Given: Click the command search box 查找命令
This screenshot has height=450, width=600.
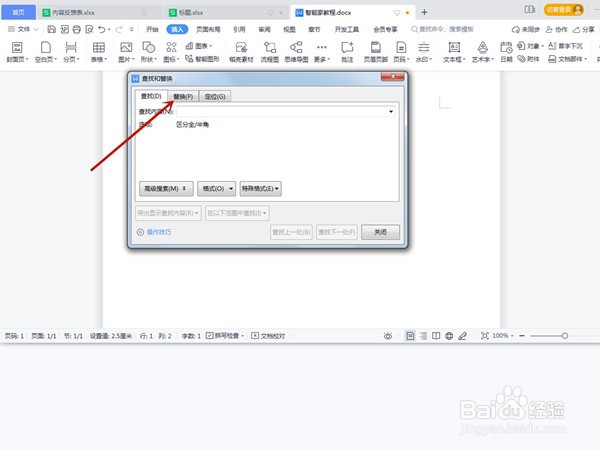Looking at the screenshot, I should (442, 29).
